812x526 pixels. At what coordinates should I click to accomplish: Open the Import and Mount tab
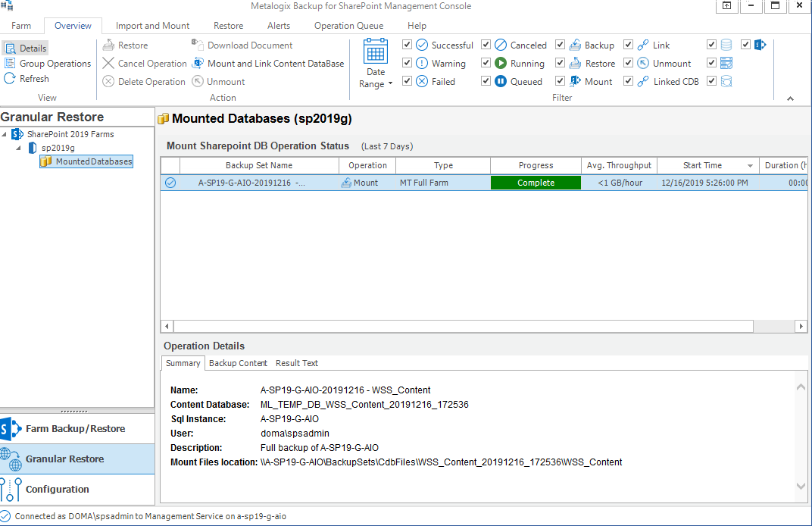click(153, 26)
